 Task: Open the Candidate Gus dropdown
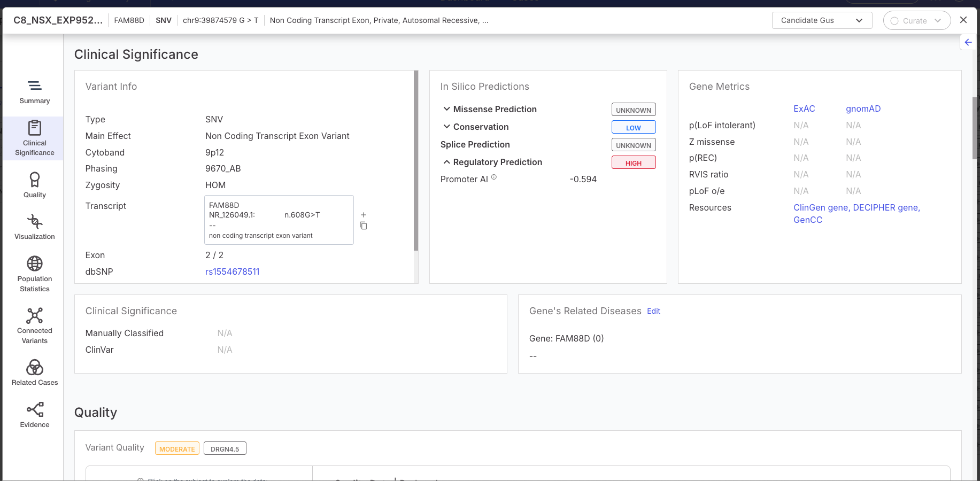pyautogui.click(x=822, y=20)
